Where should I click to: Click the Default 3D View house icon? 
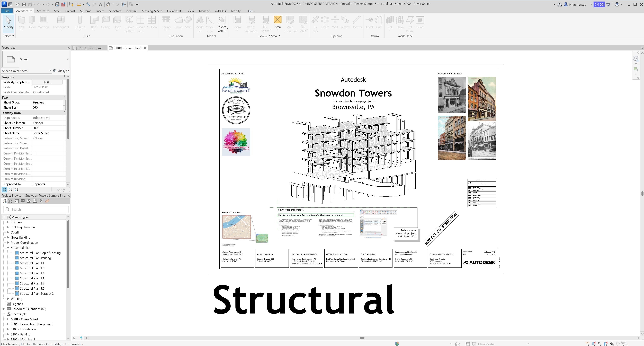click(x=108, y=4)
